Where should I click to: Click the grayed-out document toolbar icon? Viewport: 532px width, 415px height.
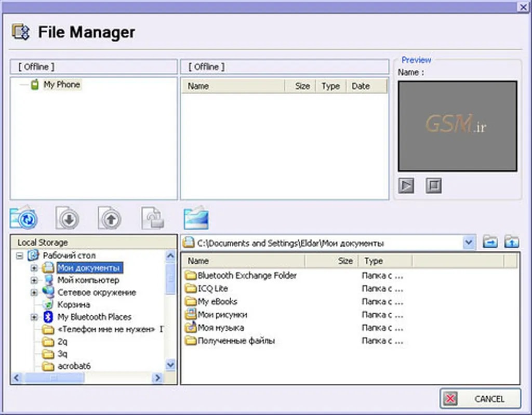click(153, 219)
